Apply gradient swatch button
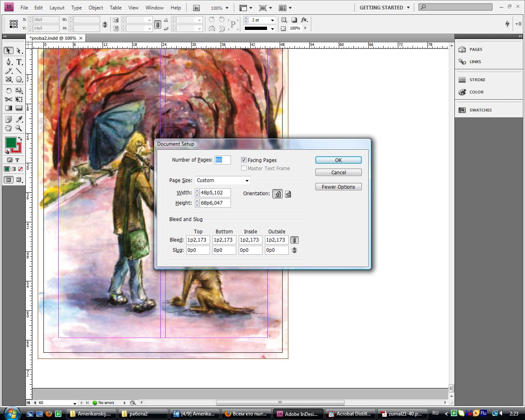This screenshot has width=525, height=420. point(14,169)
